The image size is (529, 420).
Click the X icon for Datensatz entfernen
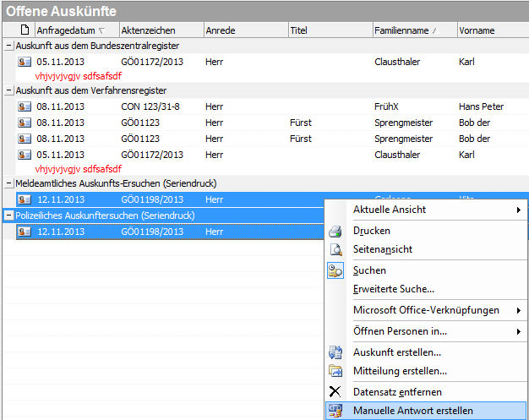(335, 391)
